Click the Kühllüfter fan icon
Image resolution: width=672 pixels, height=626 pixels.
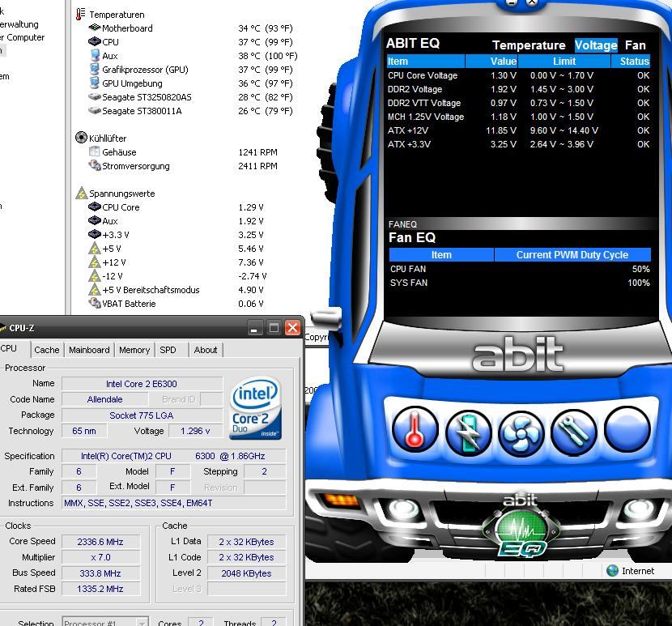click(81, 138)
